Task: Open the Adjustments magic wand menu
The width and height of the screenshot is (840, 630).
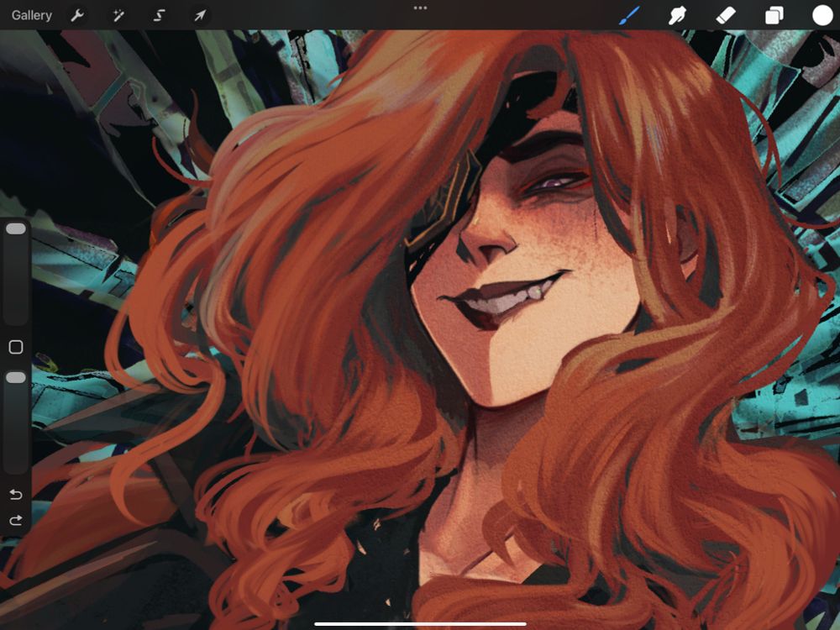Action: click(x=118, y=15)
